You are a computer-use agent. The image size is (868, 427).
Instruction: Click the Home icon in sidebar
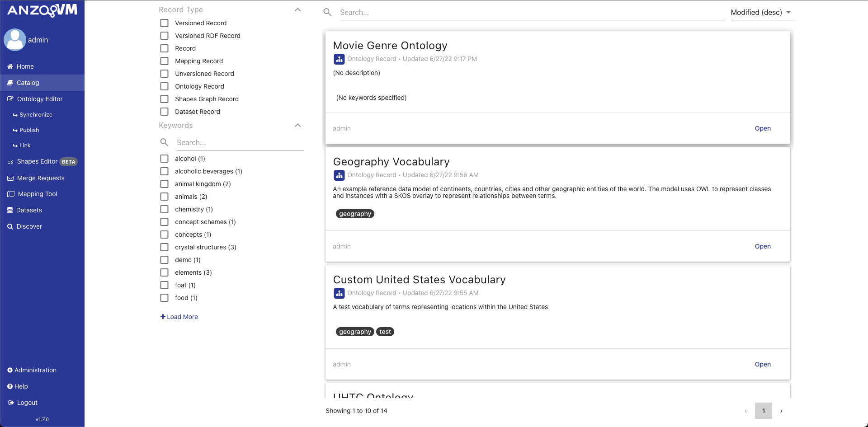(x=10, y=66)
